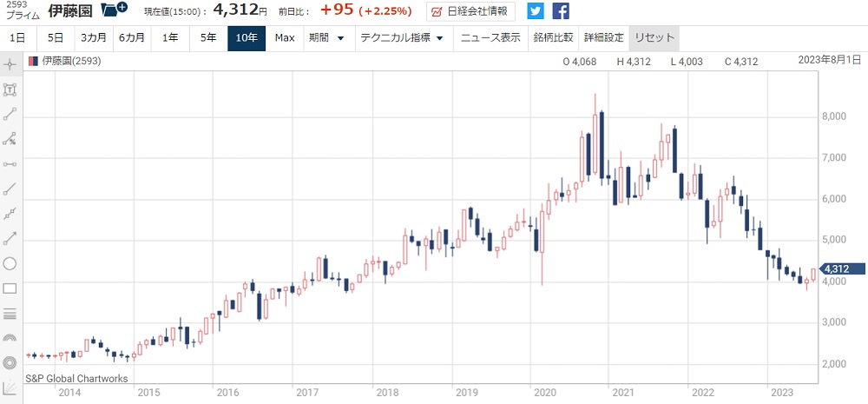Screen dimensions: 868x404
Task: Switch chart range to Max
Action: click(x=285, y=37)
